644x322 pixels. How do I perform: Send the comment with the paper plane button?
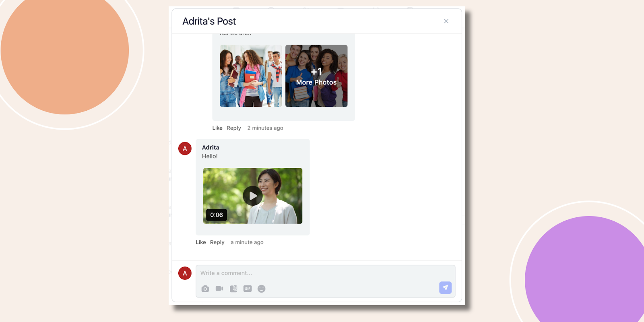tap(445, 287)
